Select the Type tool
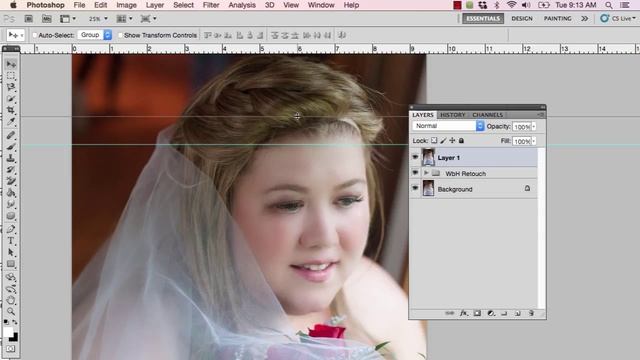 click(x=11, y=241)
